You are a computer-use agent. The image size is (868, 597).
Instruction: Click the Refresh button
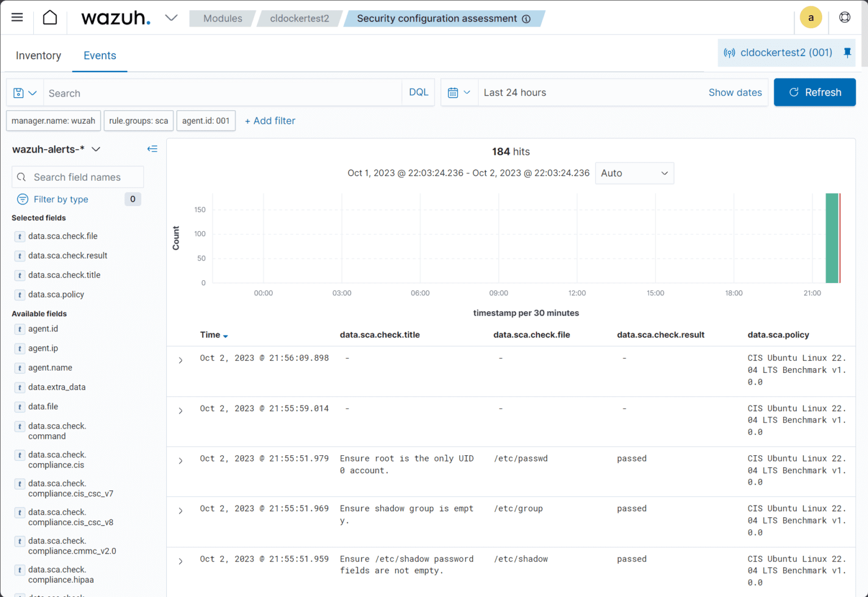tap(814, 93)
